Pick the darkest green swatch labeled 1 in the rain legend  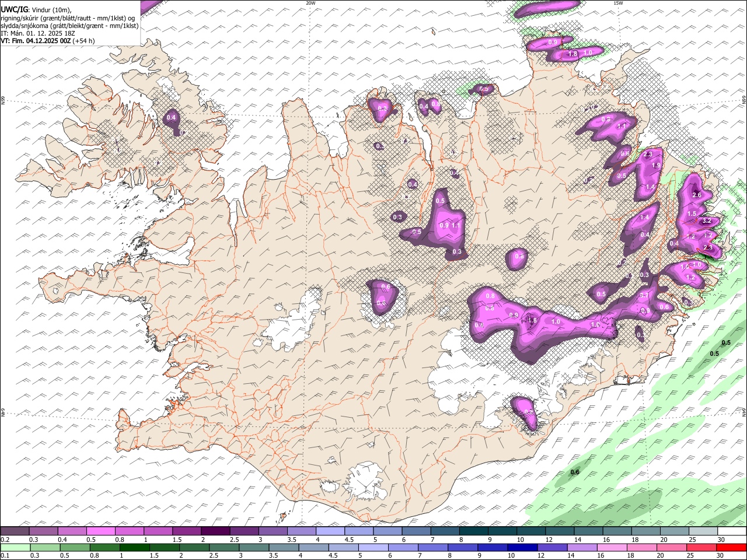coord(134,548)
